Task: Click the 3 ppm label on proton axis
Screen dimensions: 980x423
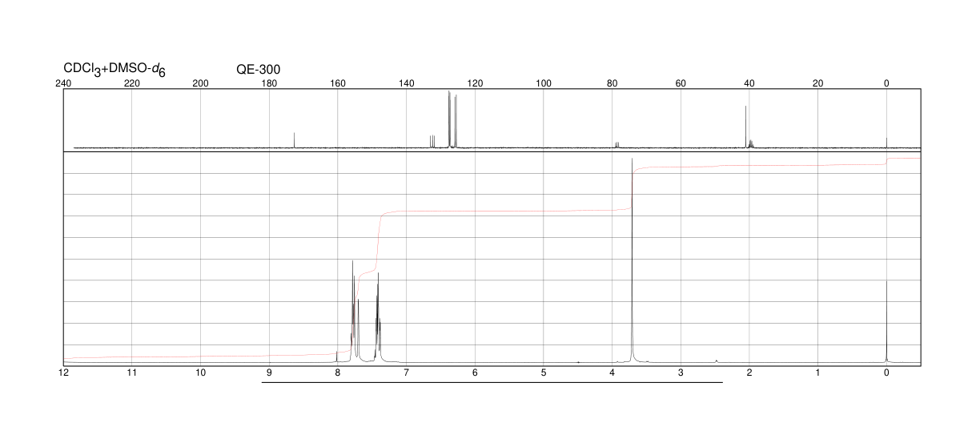Action: point(681,373)
